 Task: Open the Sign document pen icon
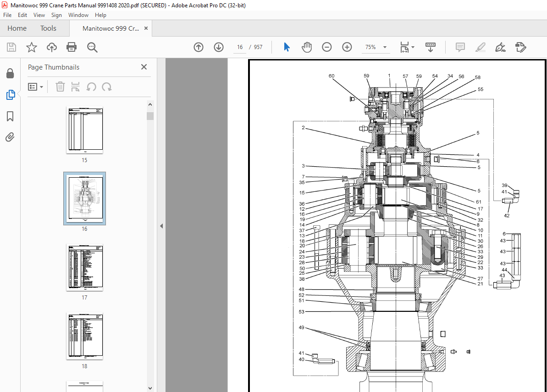[x=501, y=47]
